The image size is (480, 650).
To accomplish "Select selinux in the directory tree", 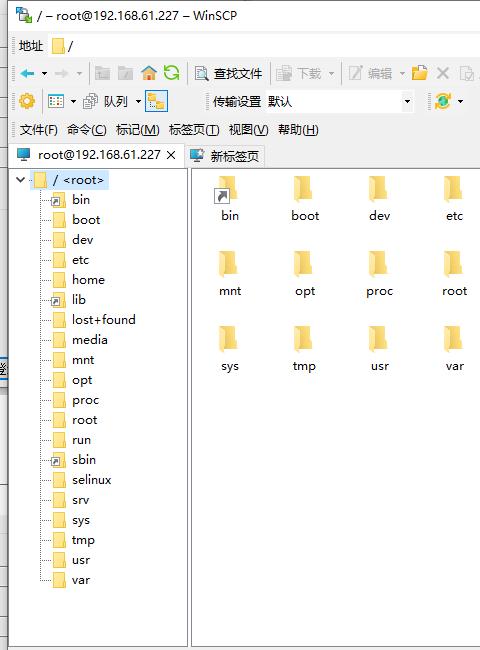I will (x=92, y=480).
